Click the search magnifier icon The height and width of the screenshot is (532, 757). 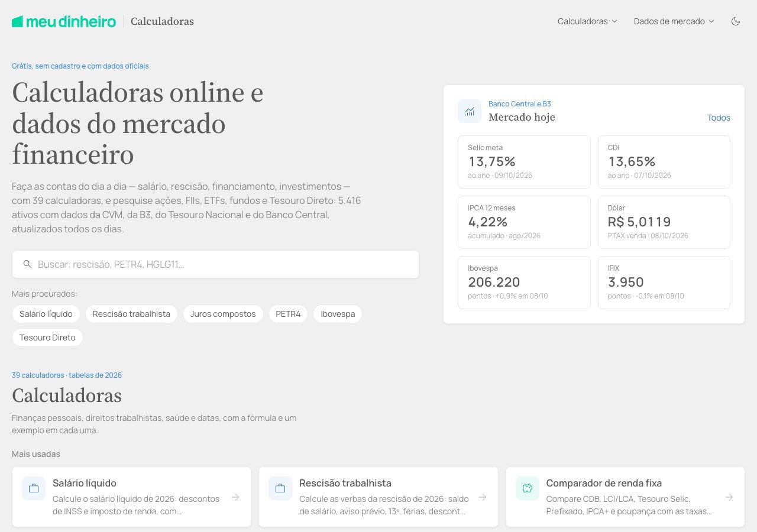[27, 264]
